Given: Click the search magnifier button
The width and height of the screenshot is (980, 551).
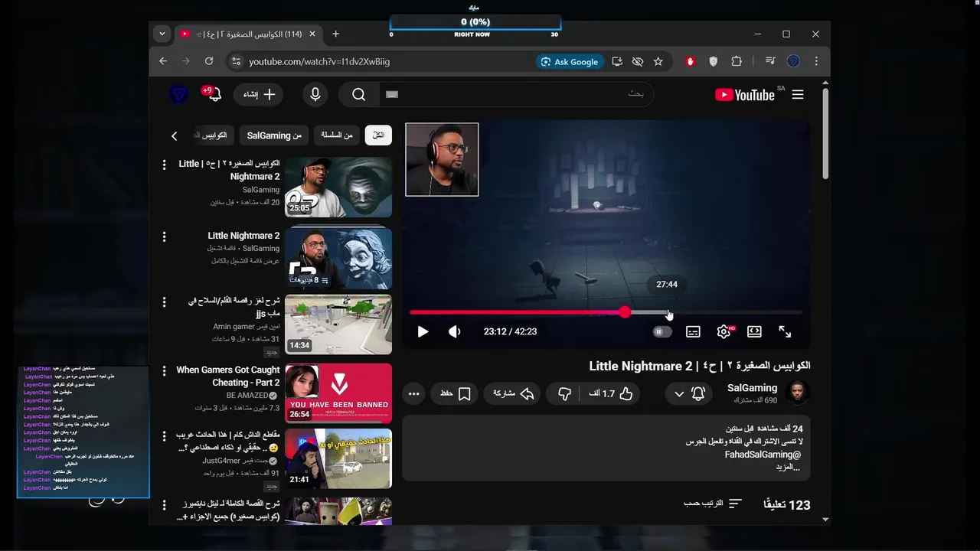Looking at the screenshot, I should (358, 94).
